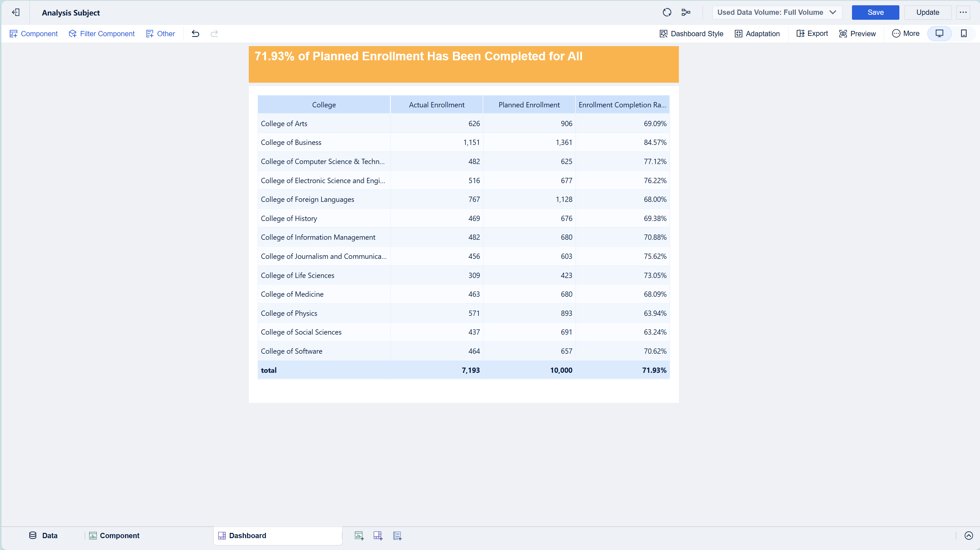The image size is (980, 550).
Task: Open the bottom Component tab
Action: click(115, 536)
